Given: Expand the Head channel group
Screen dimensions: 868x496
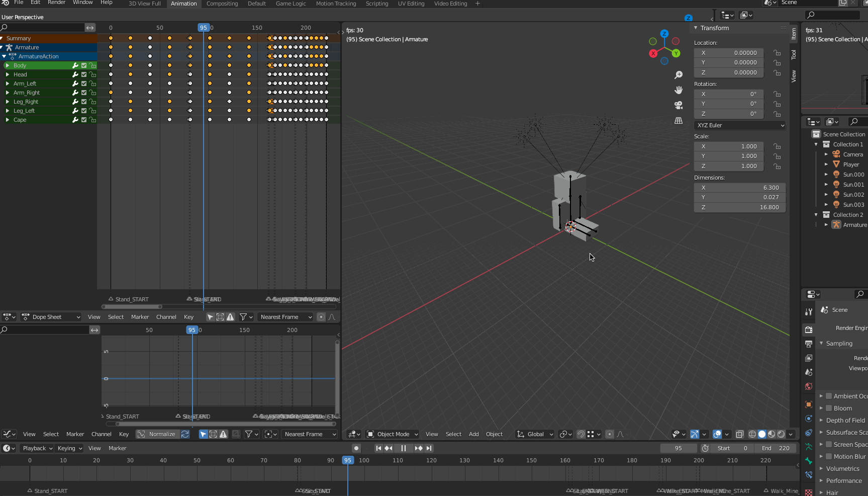Looking at the screenshot, I should 8,74.
